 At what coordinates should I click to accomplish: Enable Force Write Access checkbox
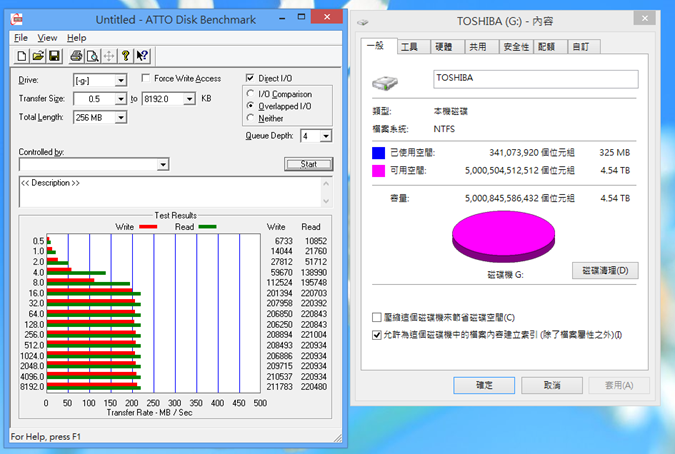(x=147, y=79)
